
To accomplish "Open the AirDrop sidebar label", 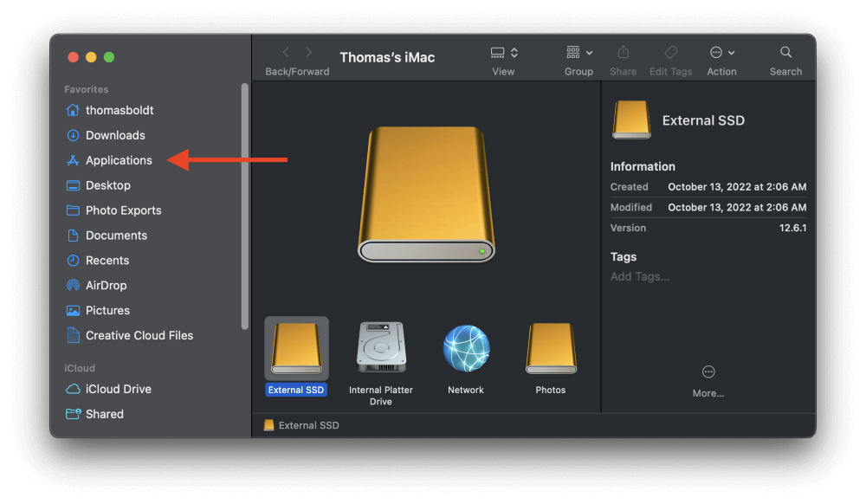I will [x=106, y=286].
